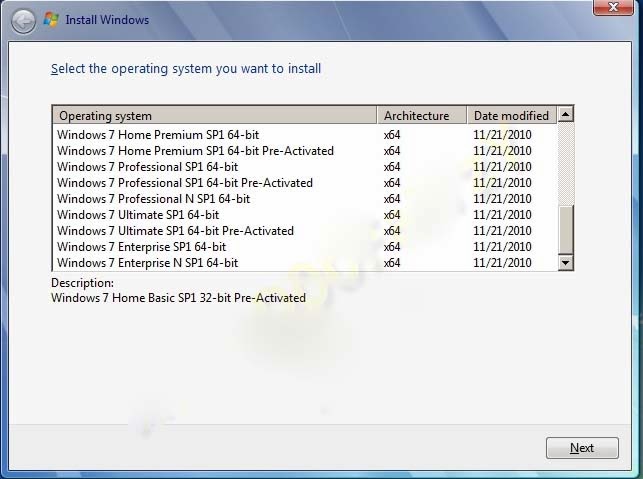Select Windows 7 Enterprise N SP1 64-bit

(306, 263)
